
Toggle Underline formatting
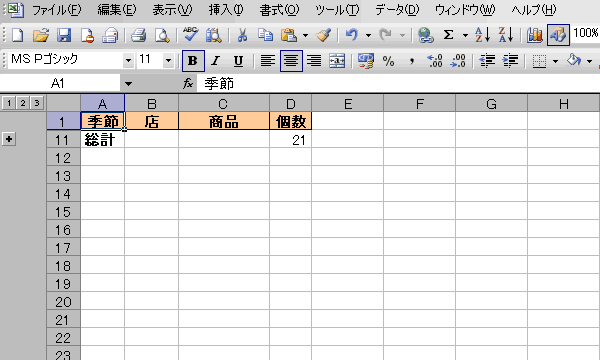pyautogui.click(x=238, y=61)
